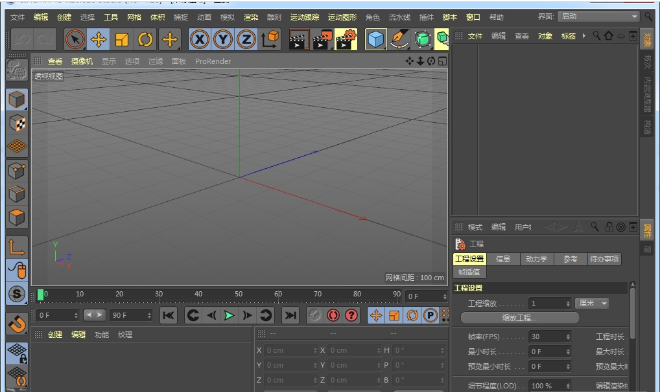Step up the FPS value spinner
Screen dimensions: 660x392
tap(568, 335)
